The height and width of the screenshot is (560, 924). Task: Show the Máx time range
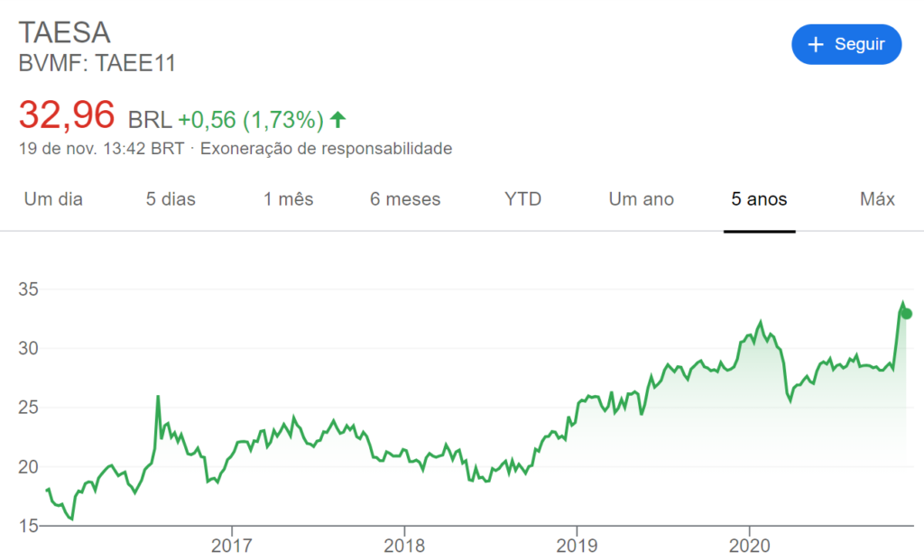pos(877,199)
